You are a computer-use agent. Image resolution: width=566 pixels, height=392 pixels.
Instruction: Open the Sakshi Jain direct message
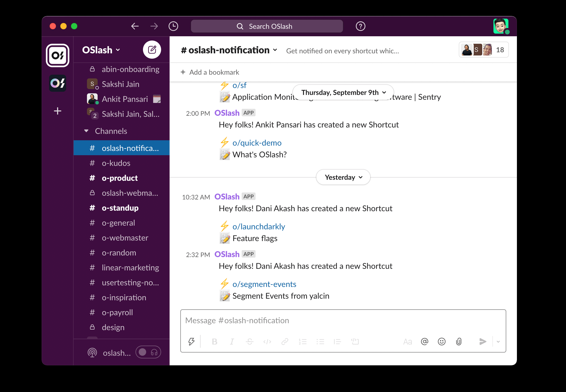pos(122,84)
